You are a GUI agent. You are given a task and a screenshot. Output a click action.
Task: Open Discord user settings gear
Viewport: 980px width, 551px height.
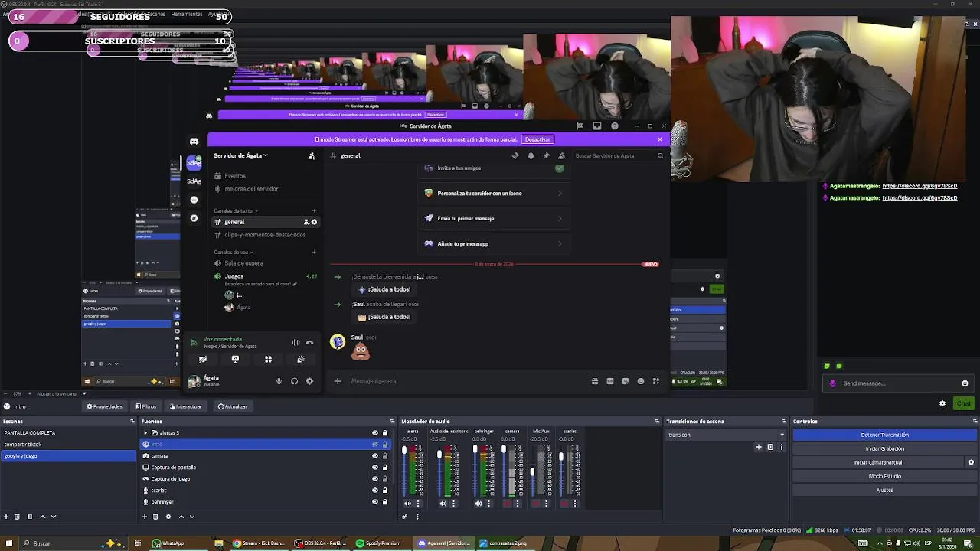[x=309, y=381]
